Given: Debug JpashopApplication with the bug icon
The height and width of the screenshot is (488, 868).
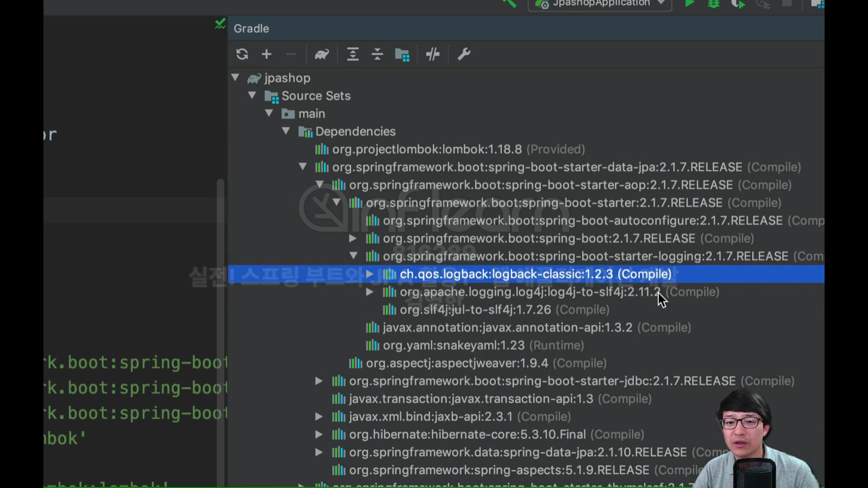Looking at the screenshot, I should [713, 4].
